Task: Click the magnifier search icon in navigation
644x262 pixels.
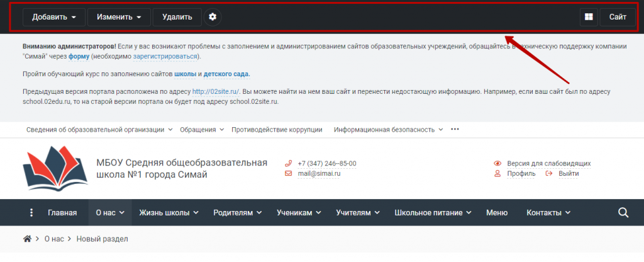Action: pos(623,213)
